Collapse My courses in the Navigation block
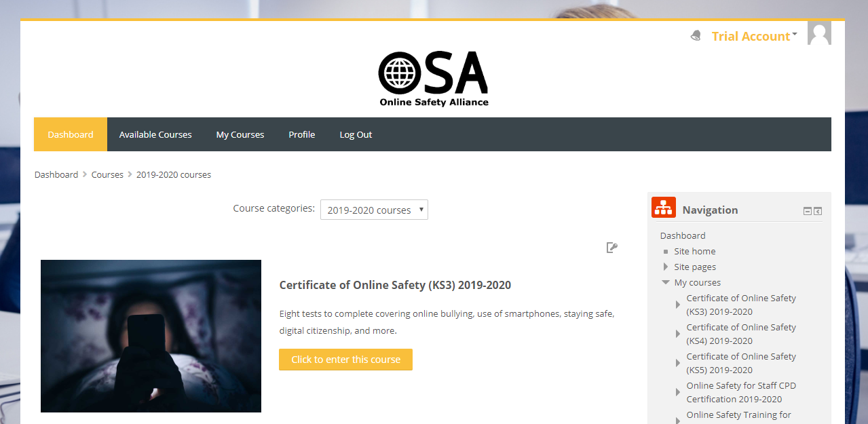This screenshot has height=424, width=868. click(664, 282)
